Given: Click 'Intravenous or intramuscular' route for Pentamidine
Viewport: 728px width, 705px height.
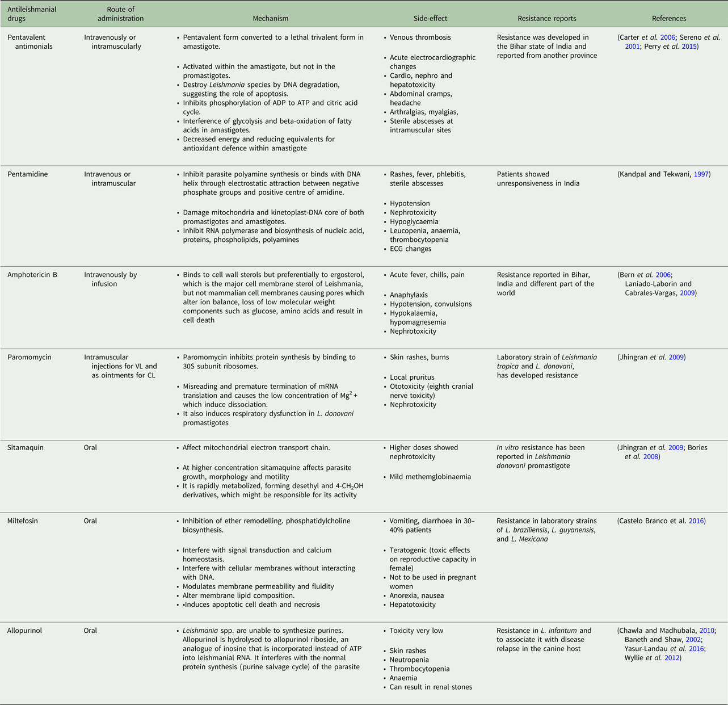Looking at the screenshot, I should (x=111, y=179).
